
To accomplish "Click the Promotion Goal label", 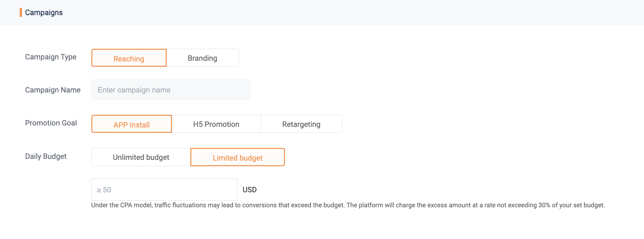I will coord(51,123).
